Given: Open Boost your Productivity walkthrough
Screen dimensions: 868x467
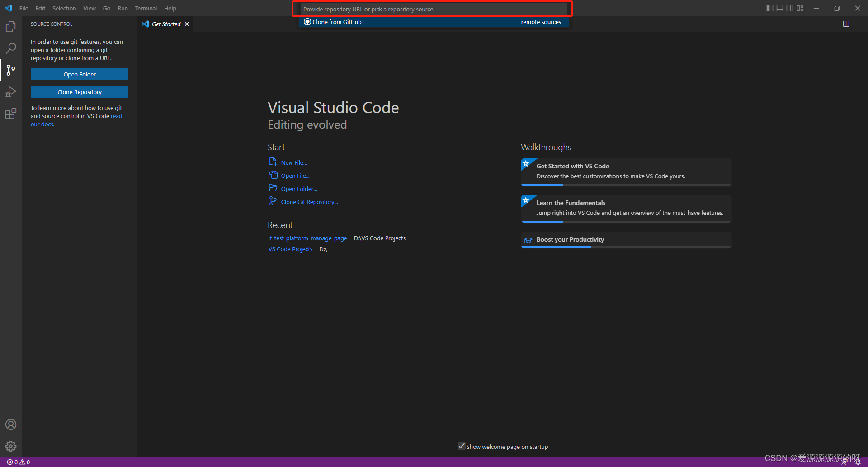Looking at the screenshot, I should [x=626, y=240].
